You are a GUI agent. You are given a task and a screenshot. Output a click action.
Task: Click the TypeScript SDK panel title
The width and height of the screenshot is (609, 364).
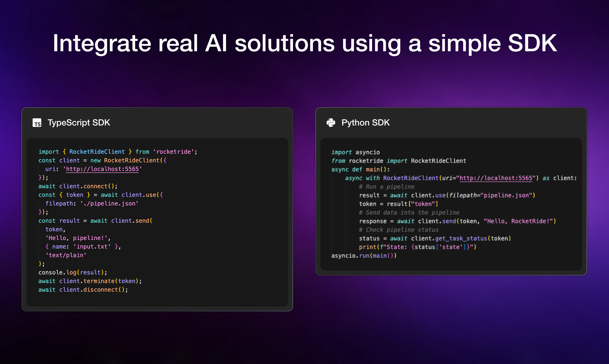(x=79, y=123)
